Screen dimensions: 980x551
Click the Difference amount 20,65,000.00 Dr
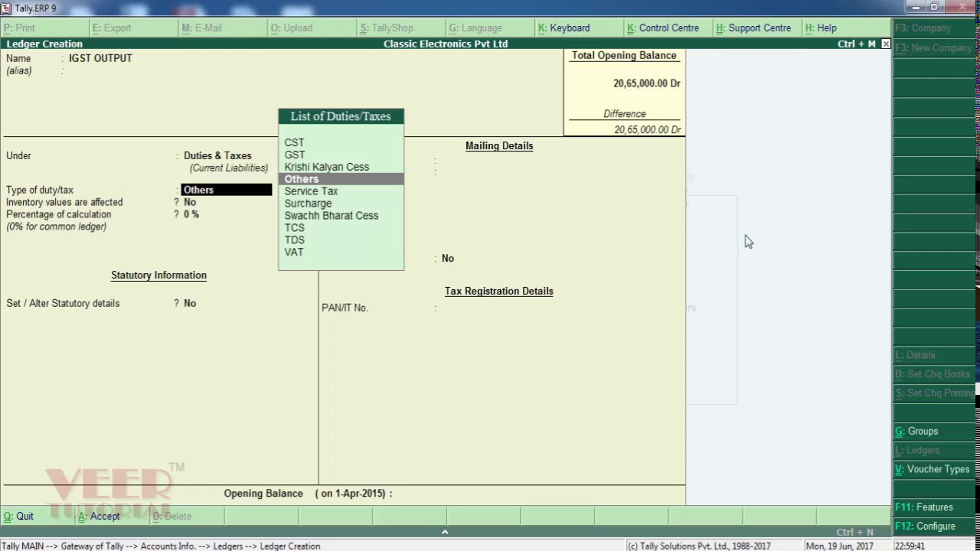tap(648, 130)
